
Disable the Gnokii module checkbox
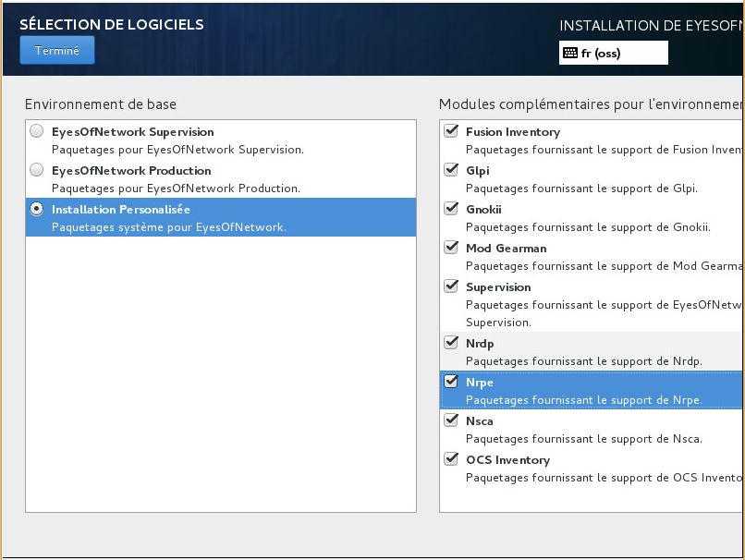coord(451,209)
